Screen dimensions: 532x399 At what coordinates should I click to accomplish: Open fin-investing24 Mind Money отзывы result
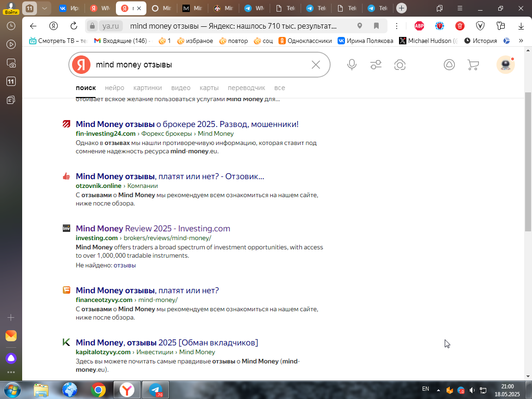[187, 124]
